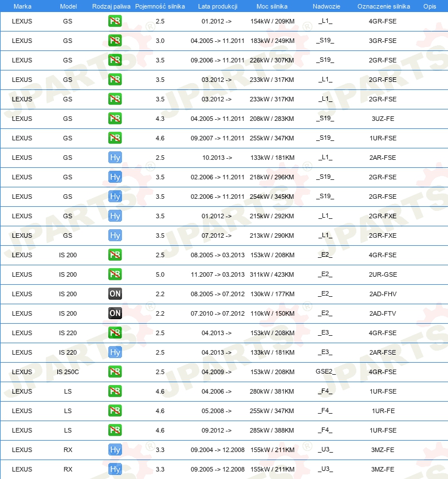
Task: Click the engine code 3GR-FSE
Action: tap(382, 41)
